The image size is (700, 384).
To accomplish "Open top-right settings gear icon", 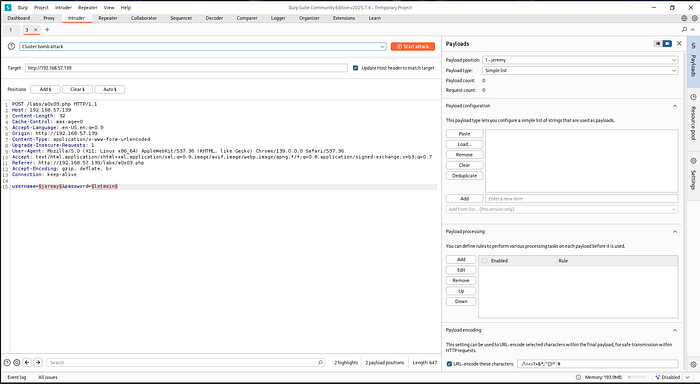I will (x=694, y=18).
